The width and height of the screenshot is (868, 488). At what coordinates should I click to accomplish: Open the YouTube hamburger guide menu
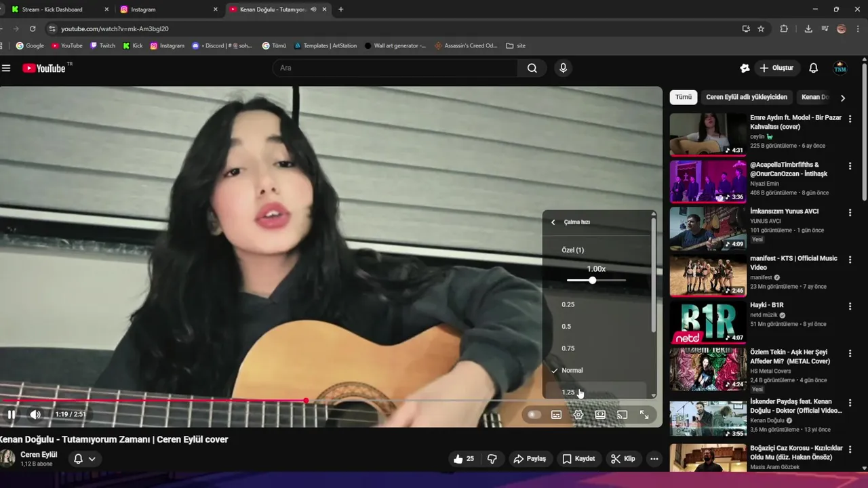click(6, 68)
